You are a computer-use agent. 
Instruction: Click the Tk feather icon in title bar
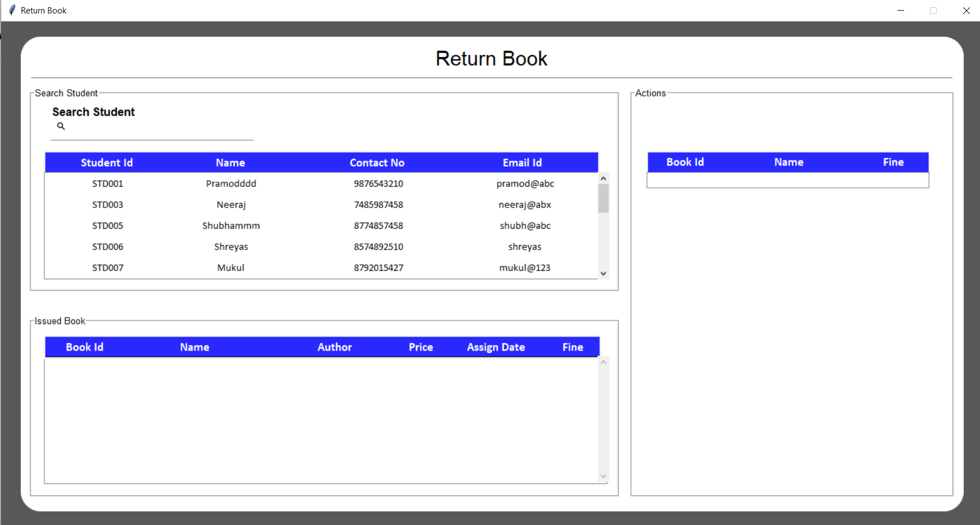coord(12,10)
